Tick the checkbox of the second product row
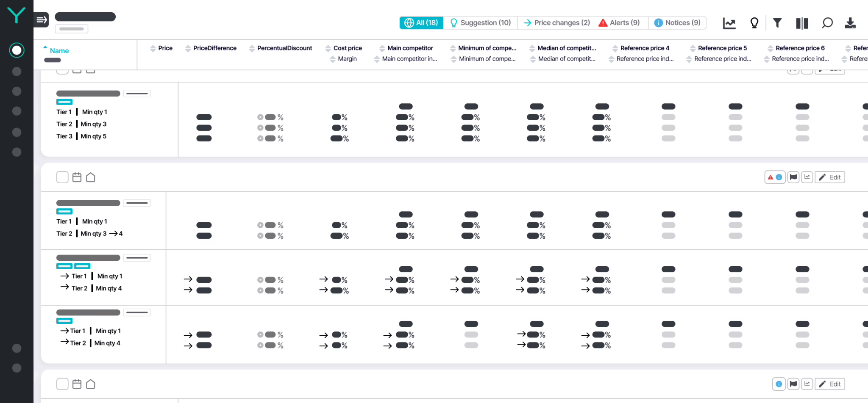Image resolution: width=868 pixels, height=403 pixels. 62,177
